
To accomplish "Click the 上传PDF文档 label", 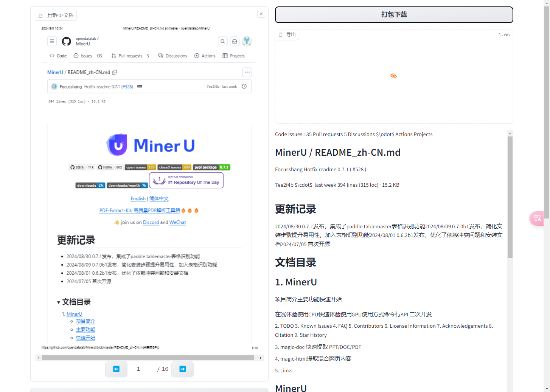I will [56, 15].
